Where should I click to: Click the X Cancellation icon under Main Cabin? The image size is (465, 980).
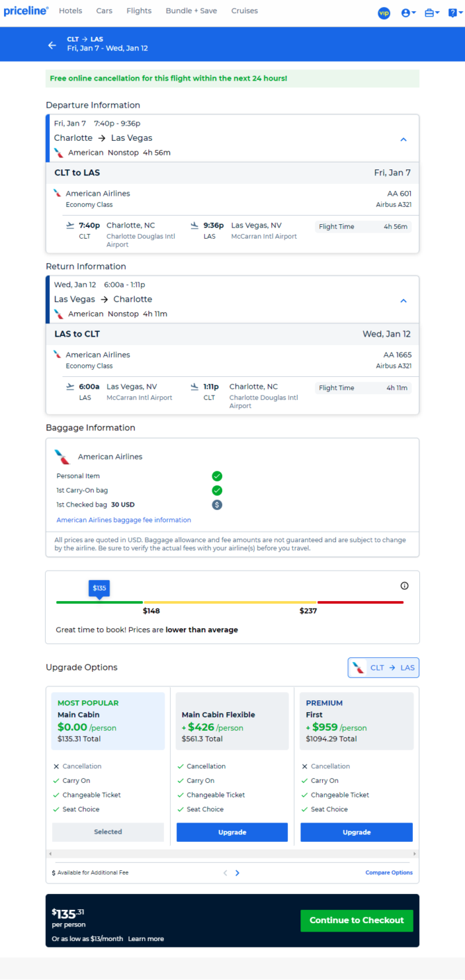click(56, 766)
